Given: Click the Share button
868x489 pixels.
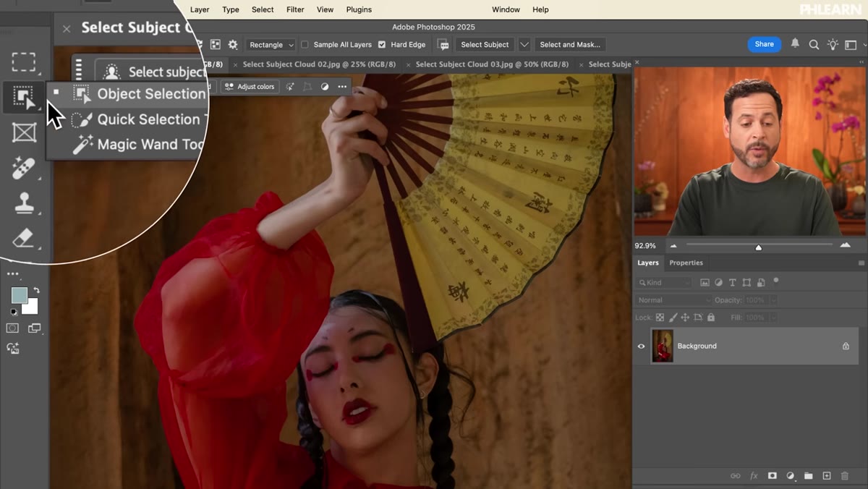Looking at the screenshot, I should 765,44.
